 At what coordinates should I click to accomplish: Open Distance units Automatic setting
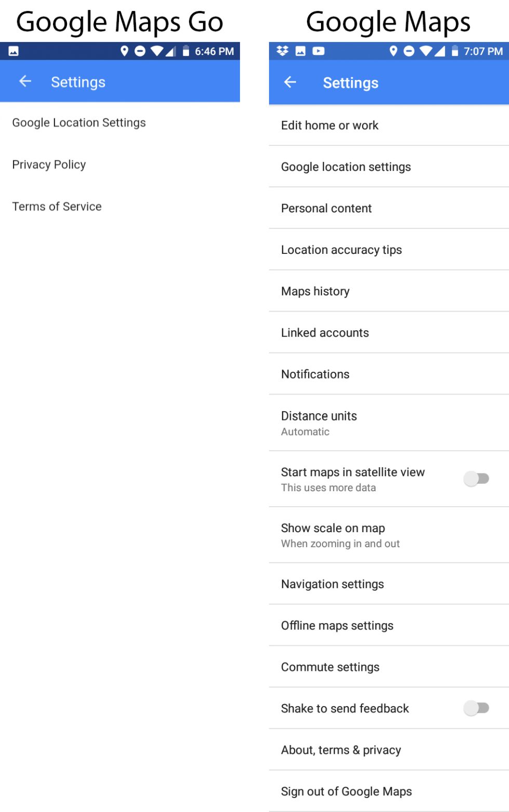tap(319, 423)
